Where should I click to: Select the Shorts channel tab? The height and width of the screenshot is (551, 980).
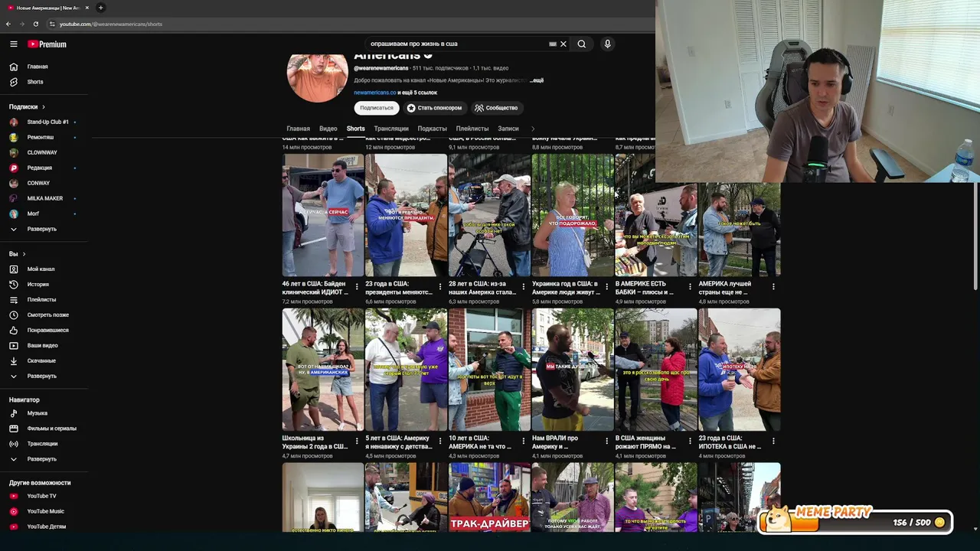coord(355,129)
